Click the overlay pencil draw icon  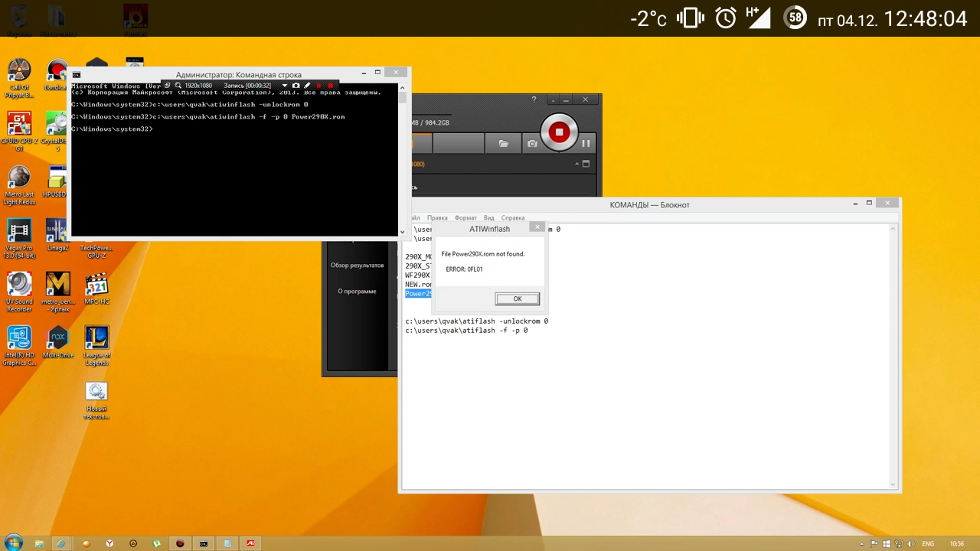307,86
